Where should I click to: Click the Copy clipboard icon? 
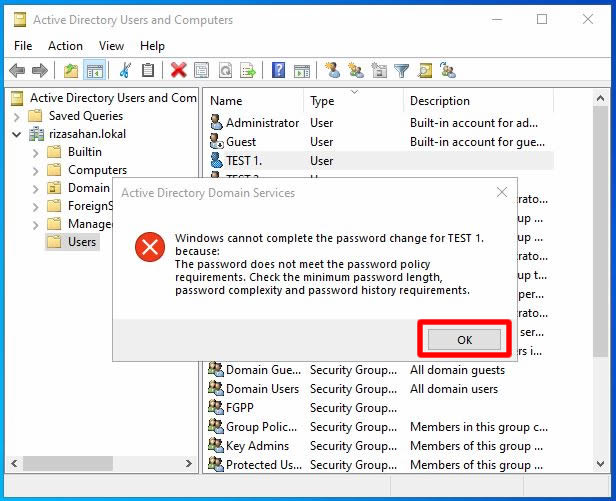148,71
